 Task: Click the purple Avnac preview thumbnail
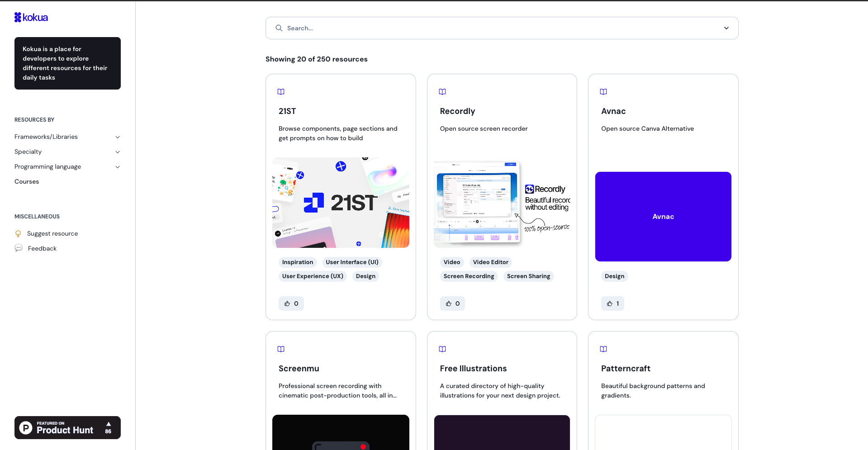663,217
